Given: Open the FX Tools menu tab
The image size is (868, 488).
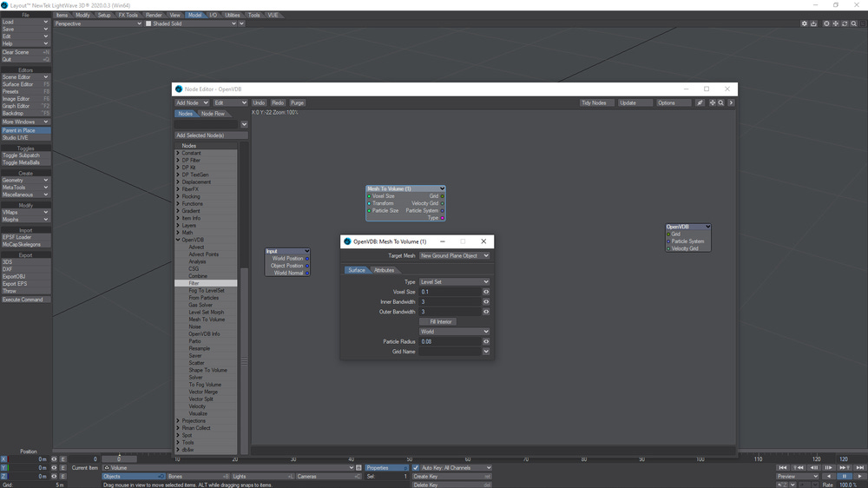Looking at the screenshot, I should tap(128, 16).
